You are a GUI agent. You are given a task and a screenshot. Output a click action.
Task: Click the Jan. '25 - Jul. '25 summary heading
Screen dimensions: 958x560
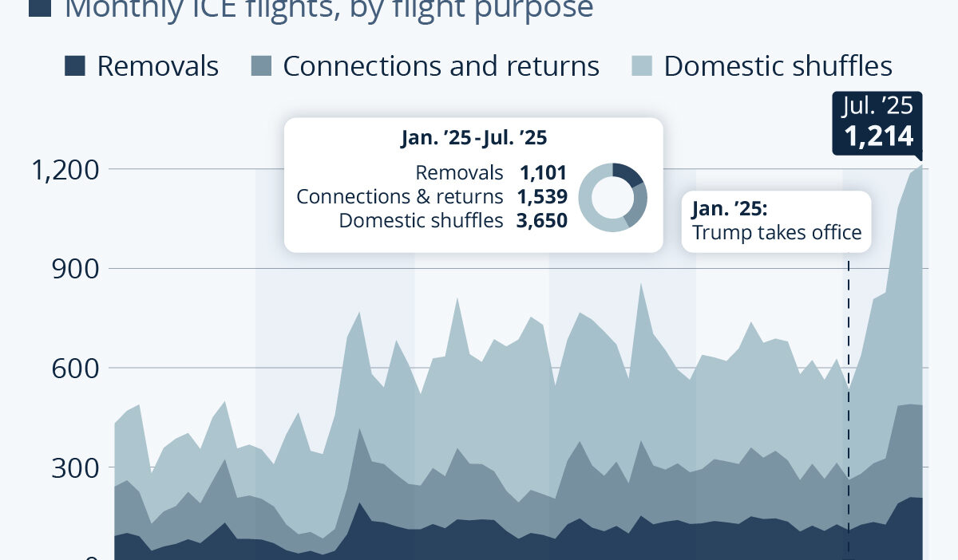[x=473, y=139]
